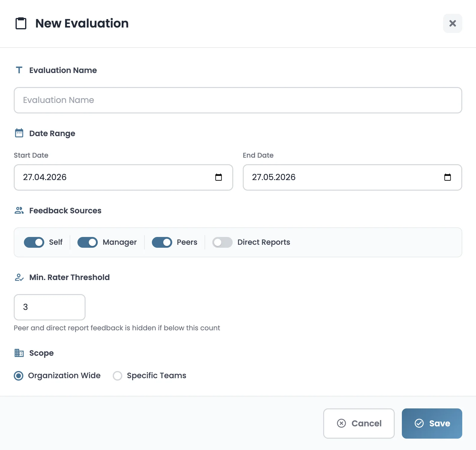Click the building icon beside Scope
This screenshot has height=450, width=476.
[x=19, y=353]
